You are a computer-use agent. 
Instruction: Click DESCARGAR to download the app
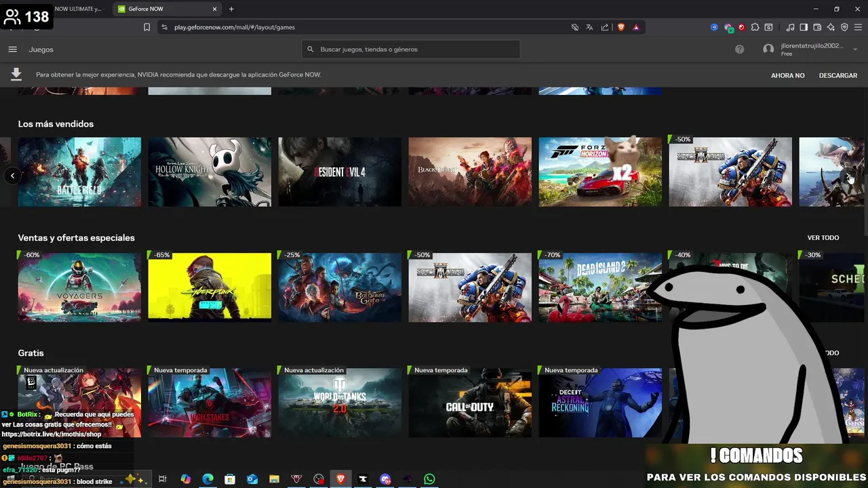(x=838, y=75)
